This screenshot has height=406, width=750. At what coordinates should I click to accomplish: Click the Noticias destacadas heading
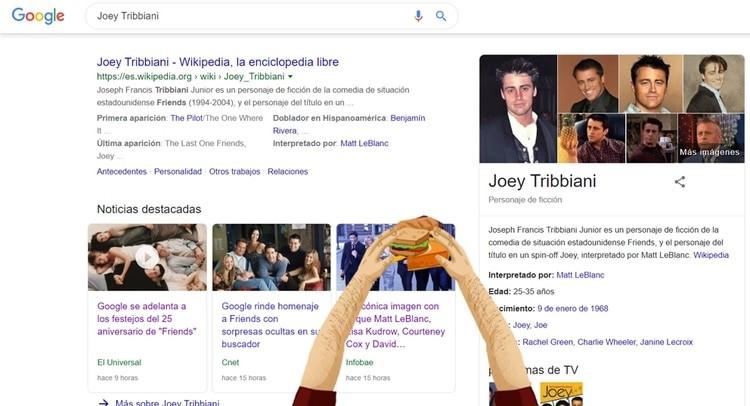click(149, 209)
